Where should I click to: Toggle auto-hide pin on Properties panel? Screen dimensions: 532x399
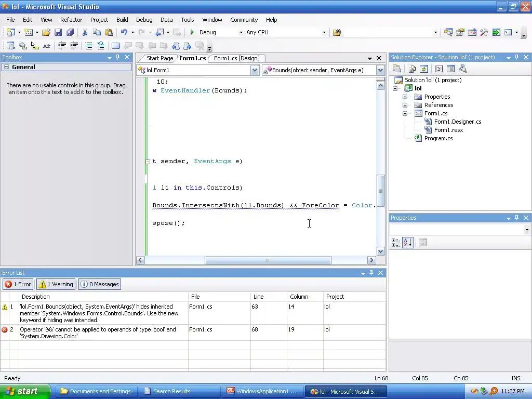517,218
